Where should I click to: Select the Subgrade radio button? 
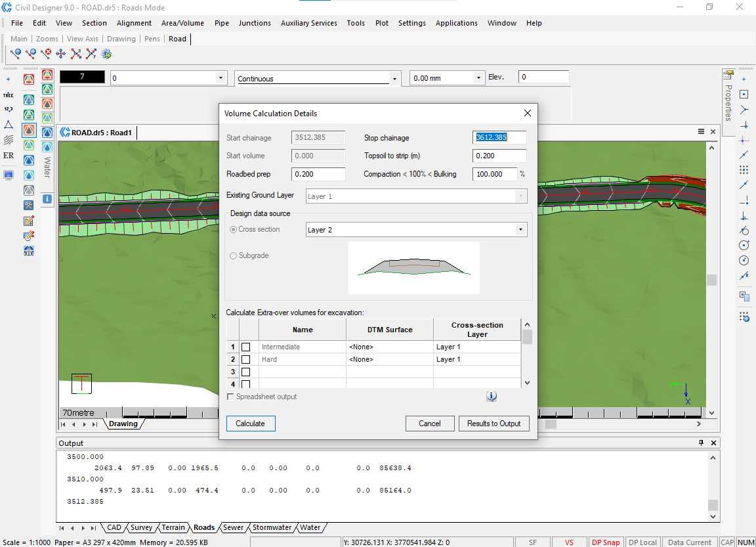coord(234,255)
